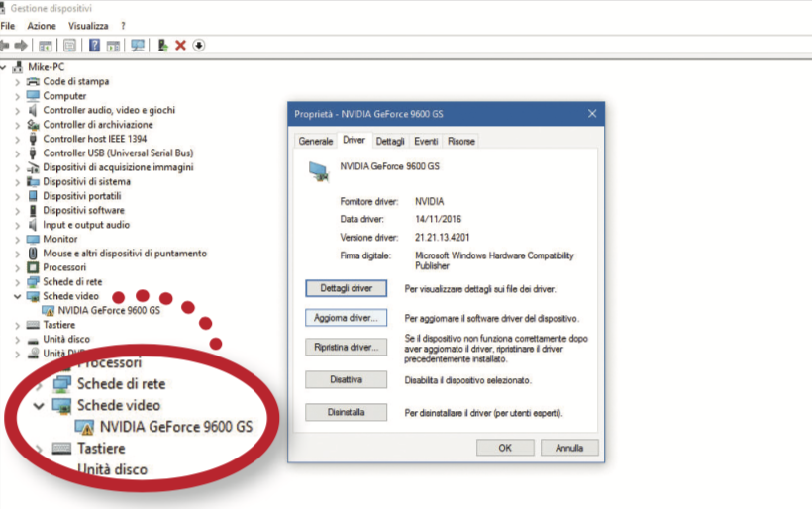Select Mouse e altri dispositivi di puntamento
The width and height of the screenshot is (812, 509).
click(x=125, y=254)
